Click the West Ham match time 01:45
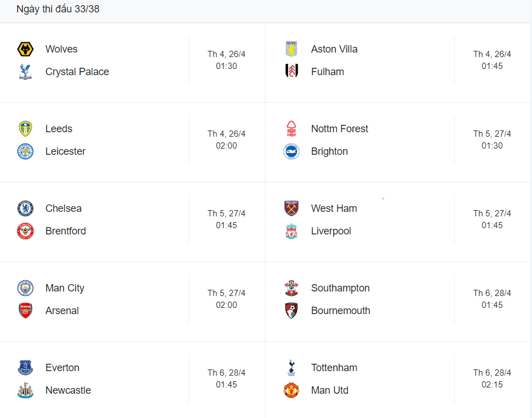 [x=492, y=225]
